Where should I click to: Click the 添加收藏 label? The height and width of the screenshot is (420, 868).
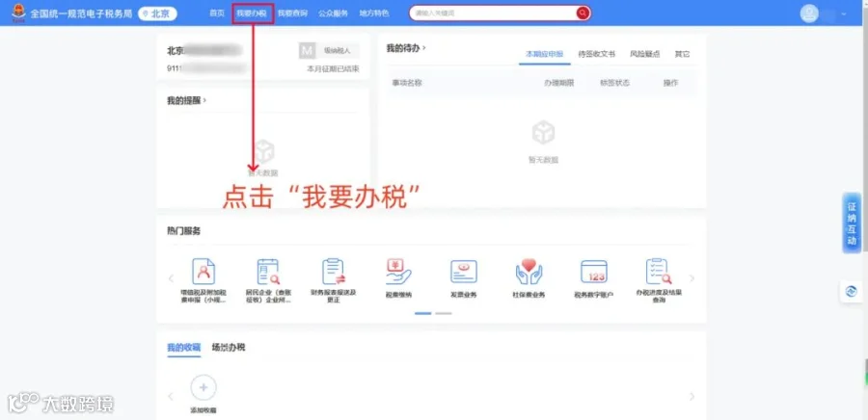click(x=203, y=410)
